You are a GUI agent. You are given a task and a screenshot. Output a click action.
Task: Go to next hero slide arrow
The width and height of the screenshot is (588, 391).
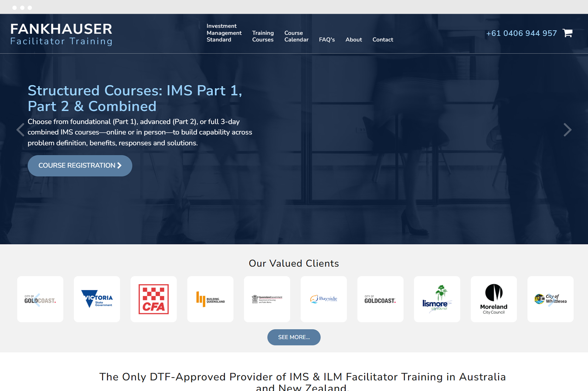point(567,130)
